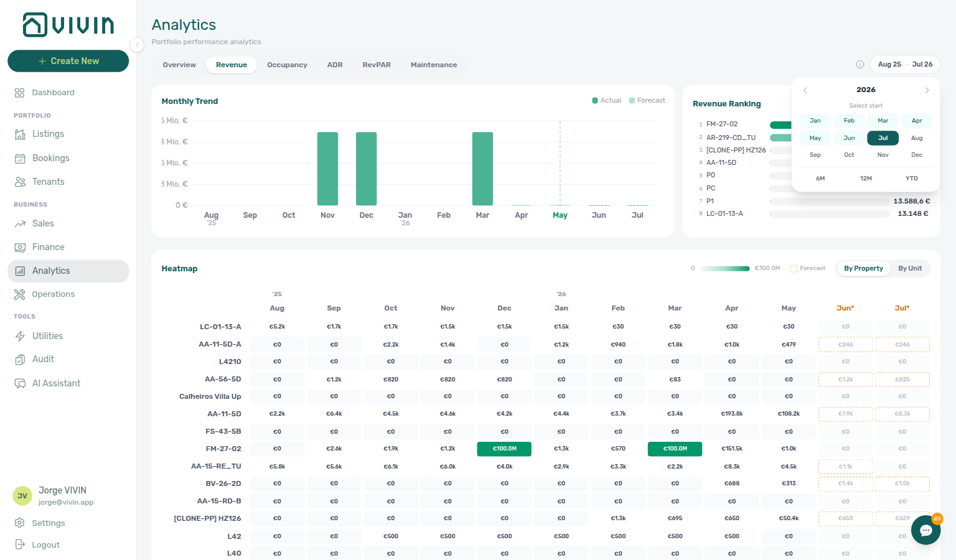The width and height of the screenshot is (956, 560).
Task: Switch to the Occupancy tab
Action: pyautogui.click(x=287, y=65)
